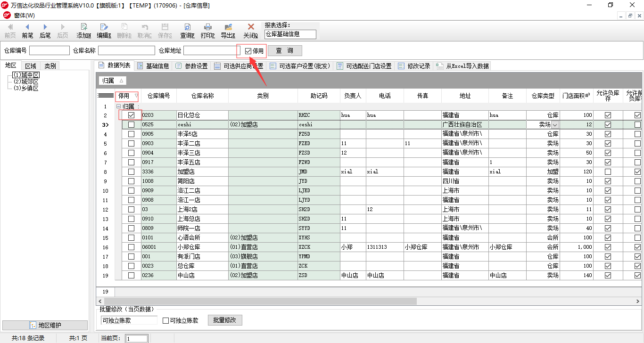
Task: Select tree node (2)城郊区
Action: point(26,82)
